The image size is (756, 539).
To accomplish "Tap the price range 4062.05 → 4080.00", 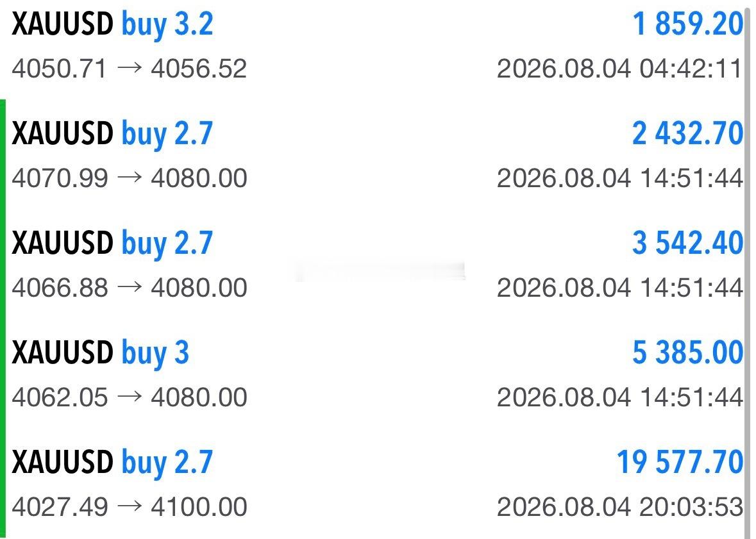I will tap(130, 397).
